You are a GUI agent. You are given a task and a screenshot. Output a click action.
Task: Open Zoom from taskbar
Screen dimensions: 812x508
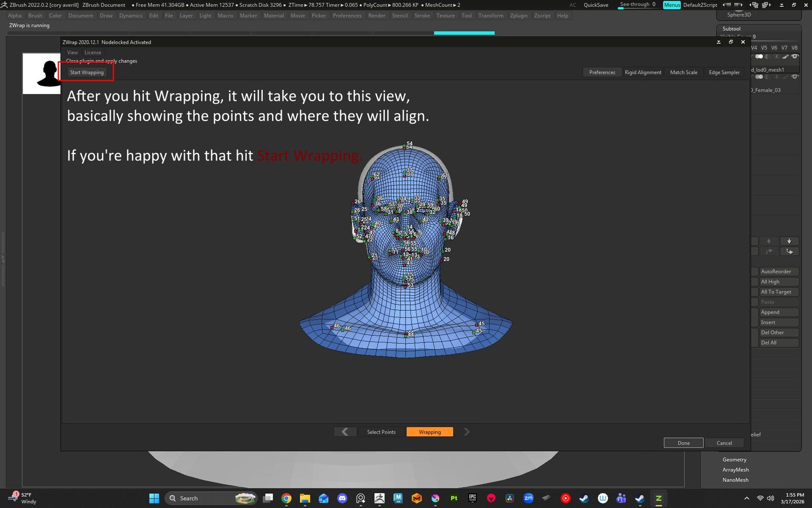coord(528,498)
